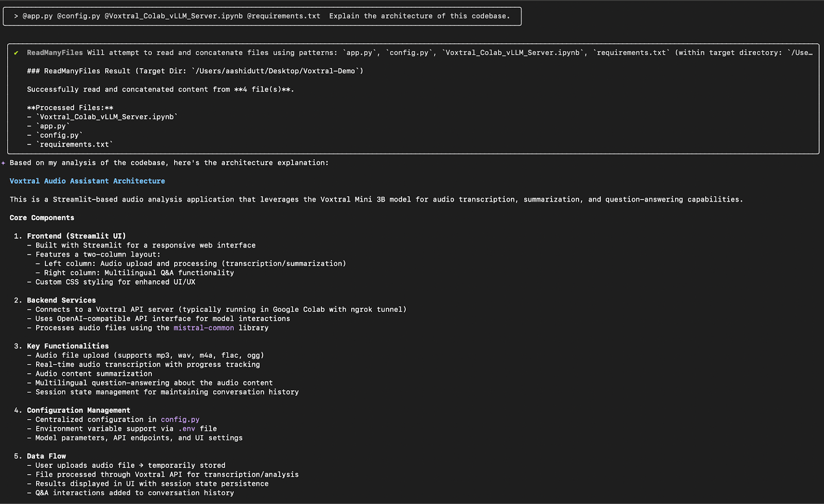This screenshot has height=504, width=824.
Task: Click the 'Configuration Management' heading
Action: (x=78, y=410)
